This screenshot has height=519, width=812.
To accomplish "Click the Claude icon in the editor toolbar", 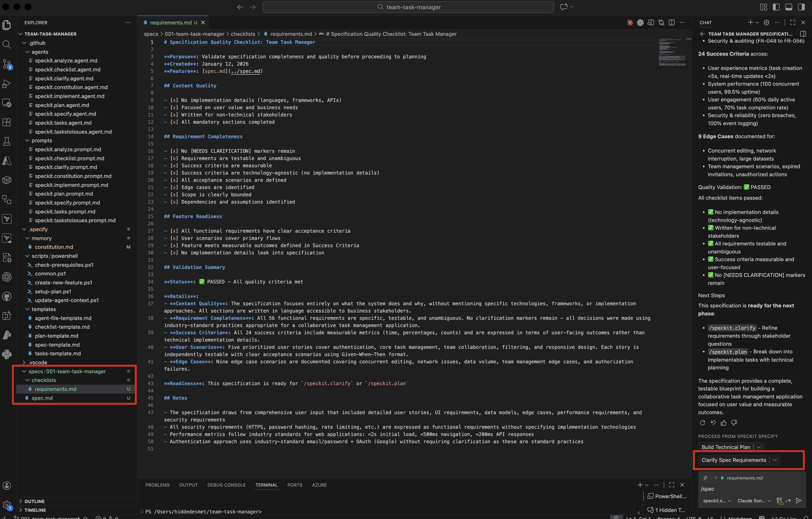I will [x=630, y=23].
